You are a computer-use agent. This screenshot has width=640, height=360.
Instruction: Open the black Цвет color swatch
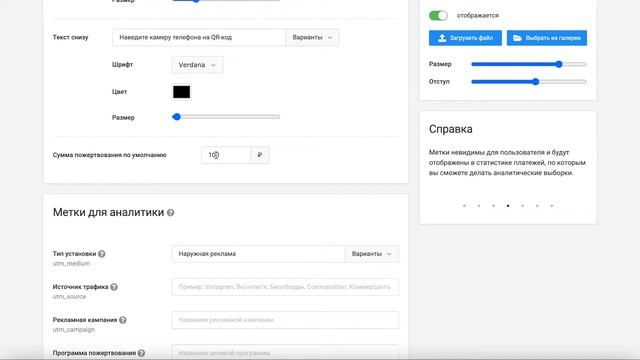pyautogui.click(x=181, y=92)
